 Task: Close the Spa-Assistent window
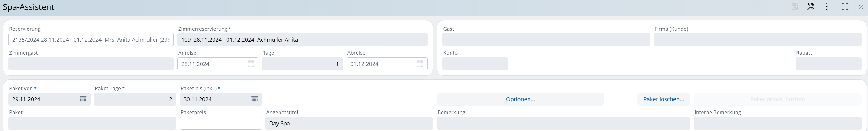coord(861,7)
